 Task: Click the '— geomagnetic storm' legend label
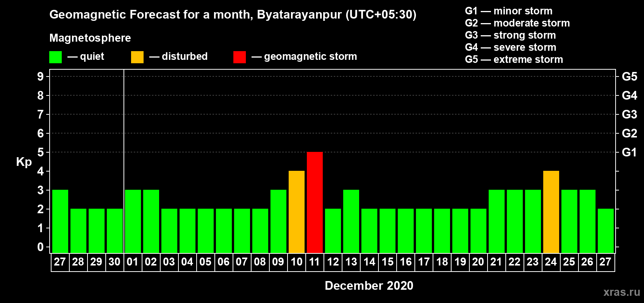(x=304, y=56)
